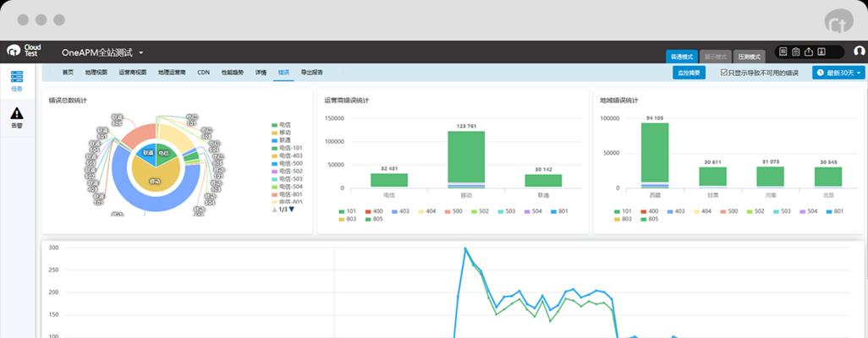Toggle 电信-503 in pie legend
The width and height of the screenshot is (868, 338).
click(287, 179)
